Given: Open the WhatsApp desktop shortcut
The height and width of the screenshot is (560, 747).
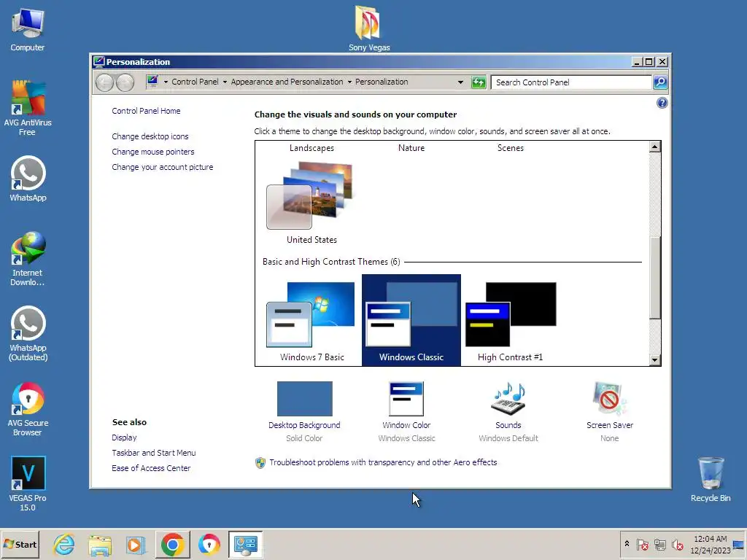Looking at the screenshot, I should (x=28, y=179).
